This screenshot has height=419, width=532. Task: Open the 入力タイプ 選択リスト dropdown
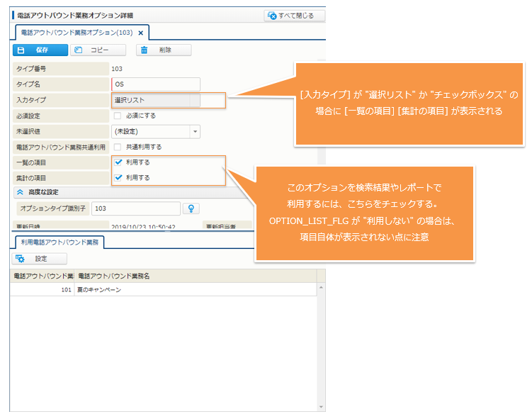coord(156,100)
